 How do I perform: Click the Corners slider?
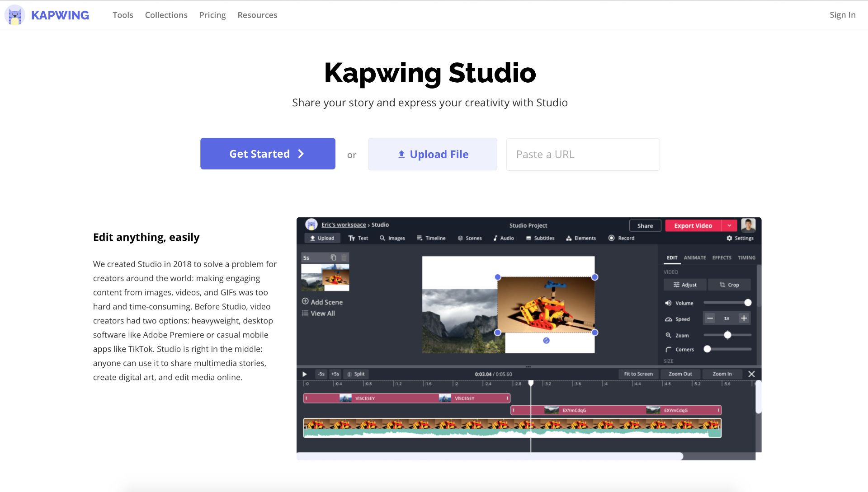click(x=727, y=349)
